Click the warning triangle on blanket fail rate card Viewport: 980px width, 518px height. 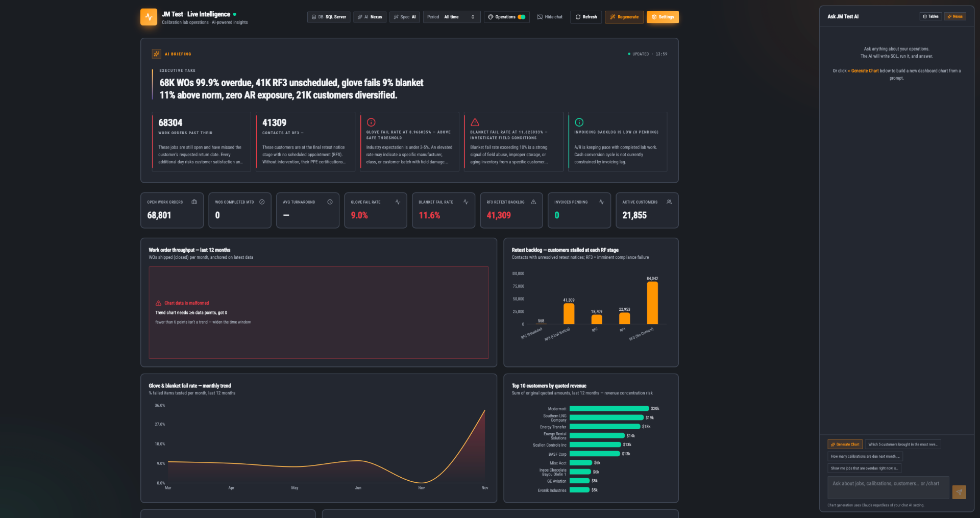tap(475, 122)
